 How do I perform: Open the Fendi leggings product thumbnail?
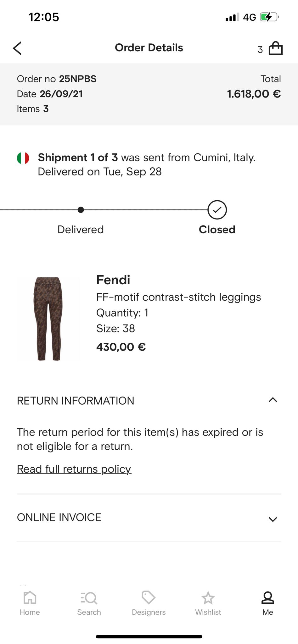pyautogui.click(x=48, y=319)
